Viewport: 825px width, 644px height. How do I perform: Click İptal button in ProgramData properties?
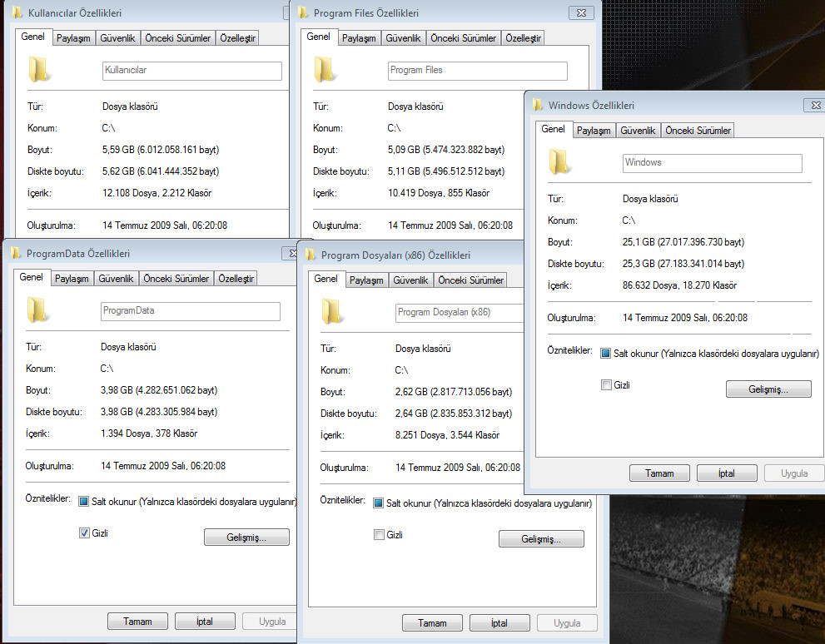coord(205,622)
